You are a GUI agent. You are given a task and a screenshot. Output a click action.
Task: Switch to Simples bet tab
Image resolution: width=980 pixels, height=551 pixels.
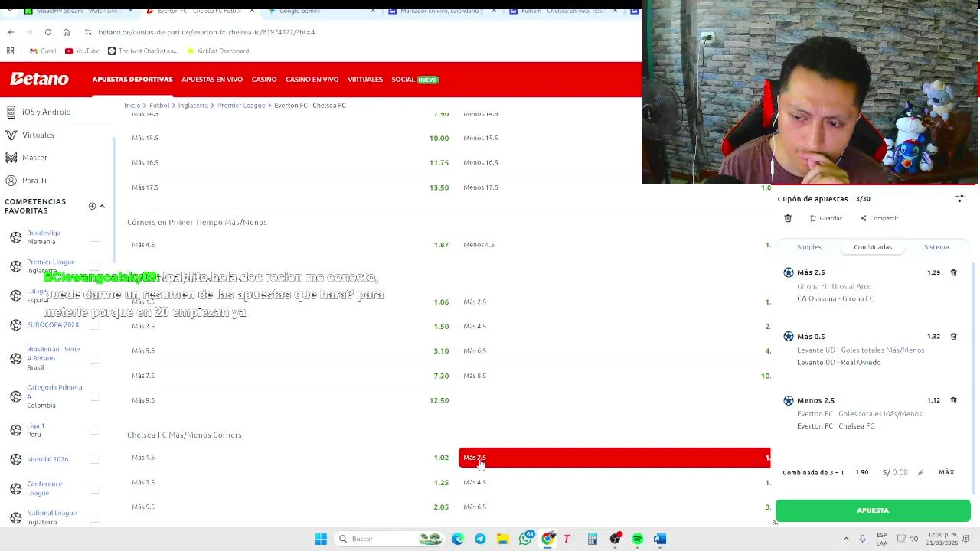[x=809, y=247]
